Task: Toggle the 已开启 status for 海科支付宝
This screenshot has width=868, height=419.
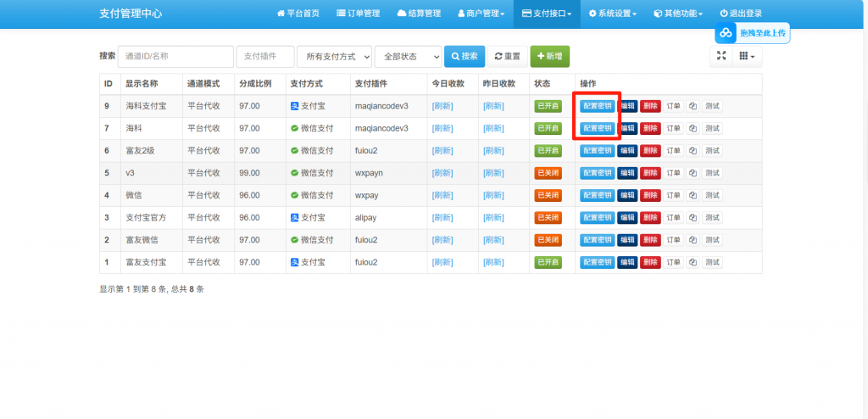Action: [x=548, y=106]
